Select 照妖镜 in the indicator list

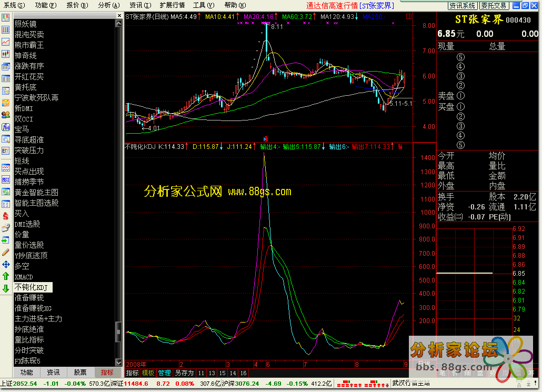click(26, 24)
